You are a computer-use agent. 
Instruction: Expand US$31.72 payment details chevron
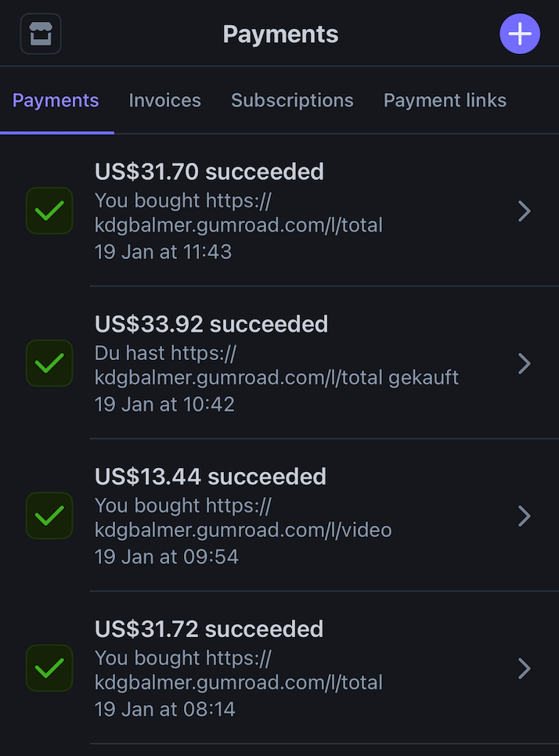[525, 668]
